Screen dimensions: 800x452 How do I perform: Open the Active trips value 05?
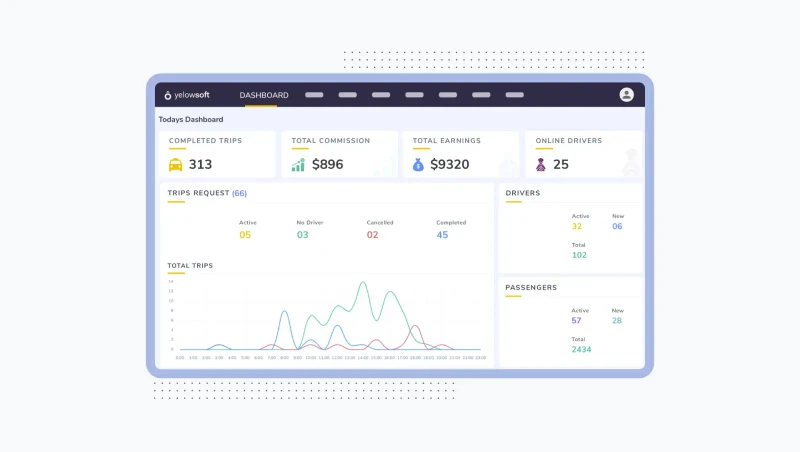[x=245, y=235]
